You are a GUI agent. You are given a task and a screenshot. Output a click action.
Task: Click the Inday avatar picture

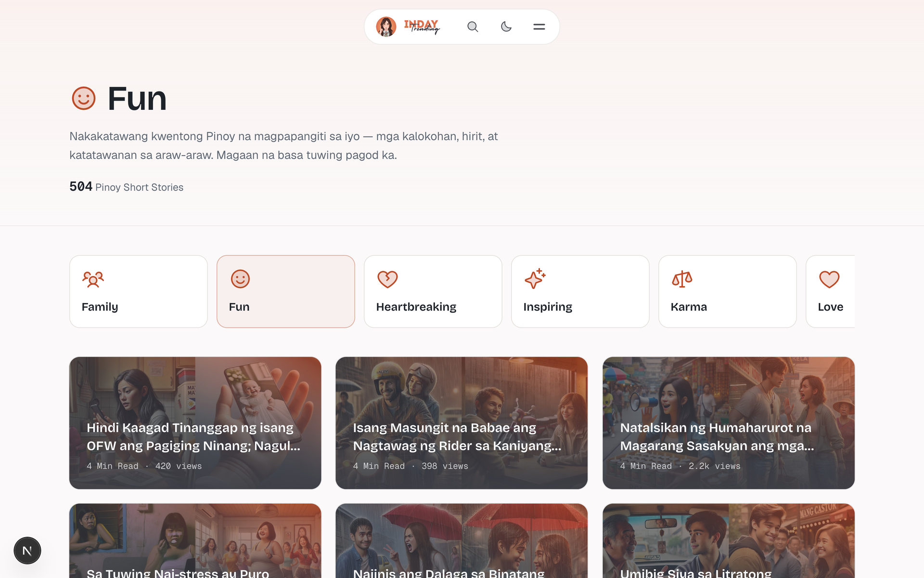click(x=386, y=27)
